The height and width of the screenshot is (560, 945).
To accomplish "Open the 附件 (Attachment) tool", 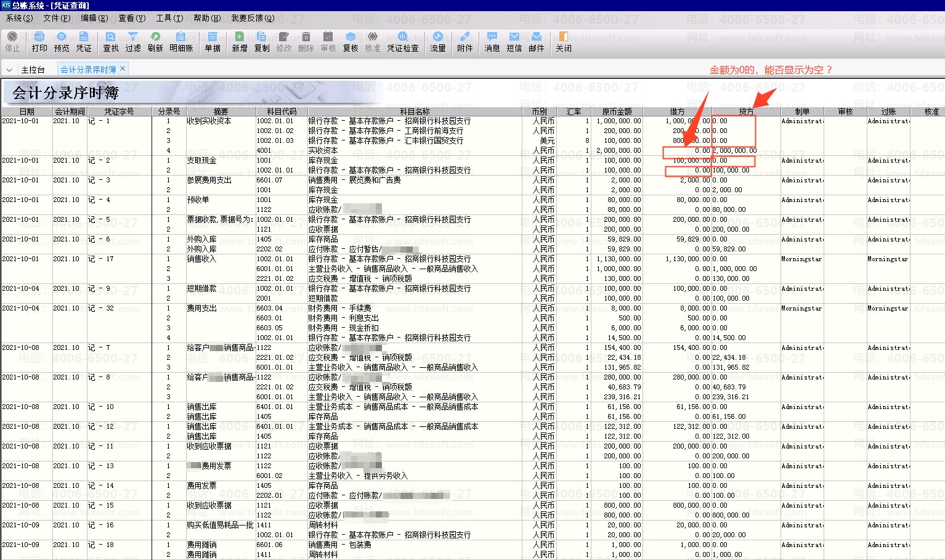I will coord(465,41).
